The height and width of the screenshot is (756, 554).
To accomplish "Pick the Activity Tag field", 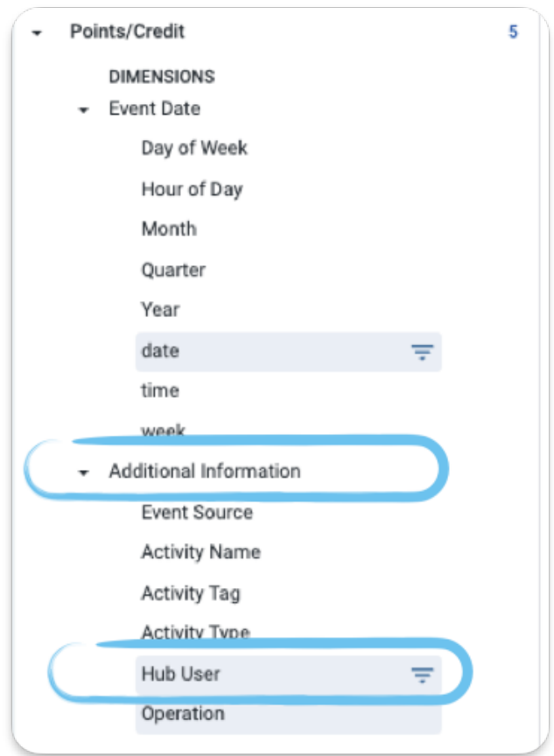I will pos(191,593).
